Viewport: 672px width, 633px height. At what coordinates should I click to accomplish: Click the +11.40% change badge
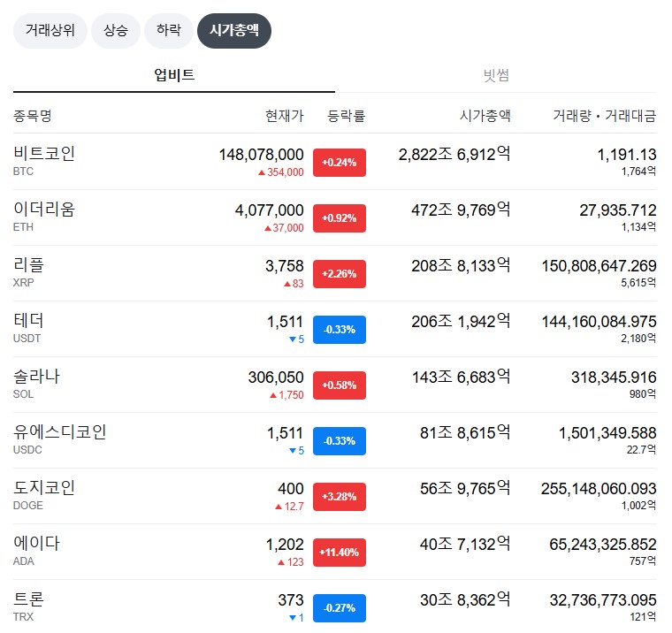340,553
